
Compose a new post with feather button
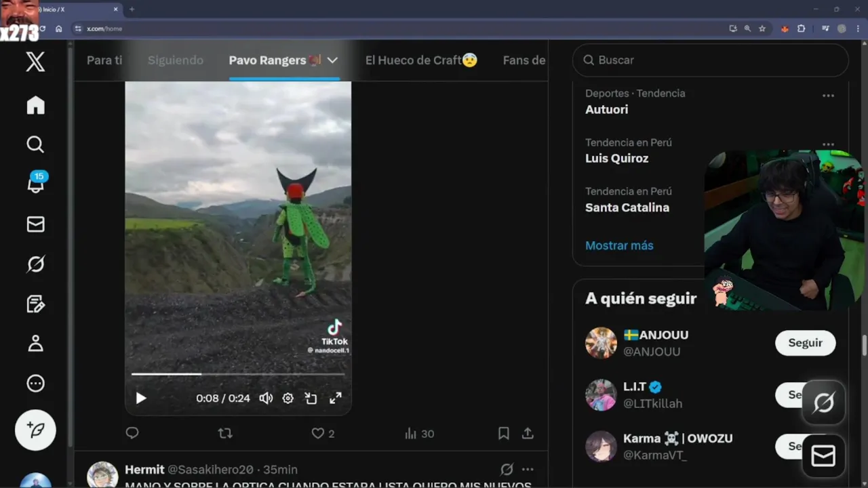[35, 430]
